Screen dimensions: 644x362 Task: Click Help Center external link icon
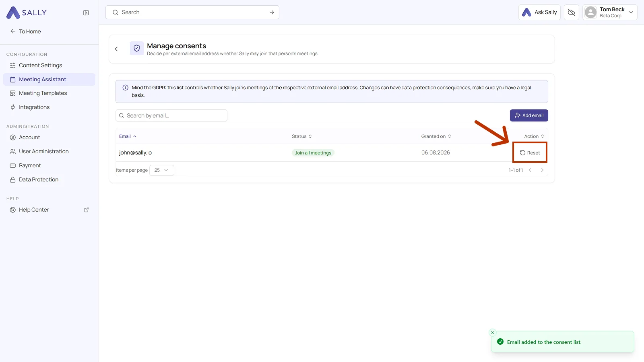click(x=86, y=210)
